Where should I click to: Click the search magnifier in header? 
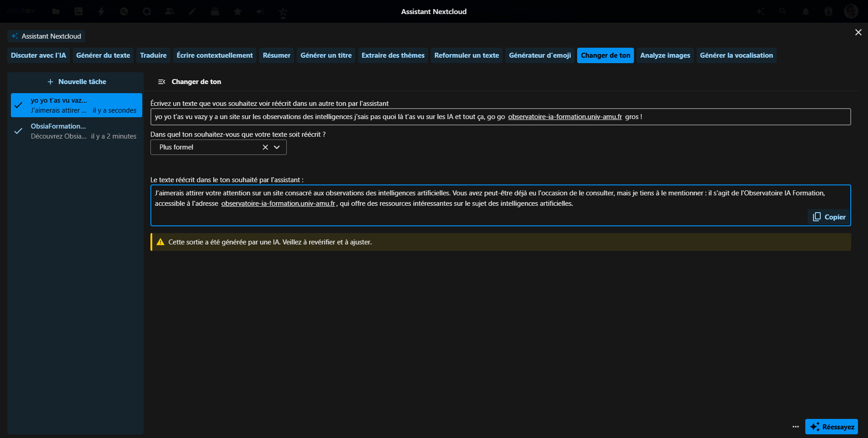[783, 11]
